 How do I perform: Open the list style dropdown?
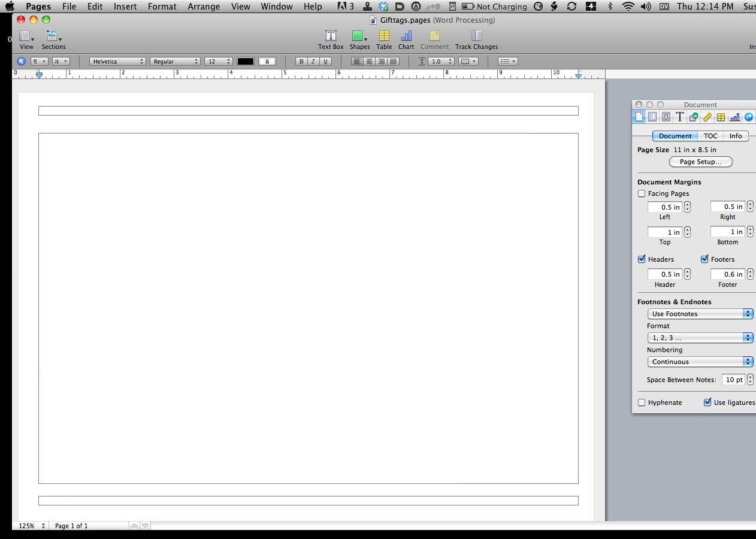click(x=508, y=61)
